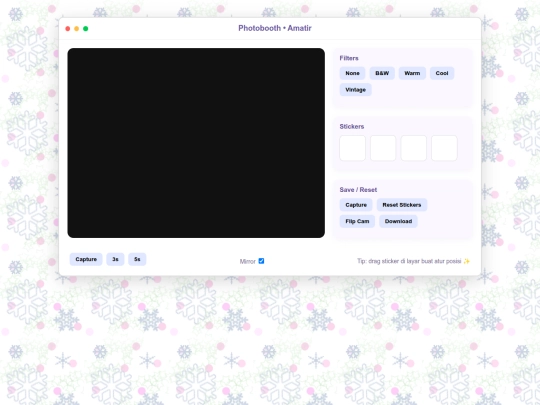Viewport: 540px width, 405px height.
Task: Download the captured photo
Action: pyautogui.click(x=398, y=221)
